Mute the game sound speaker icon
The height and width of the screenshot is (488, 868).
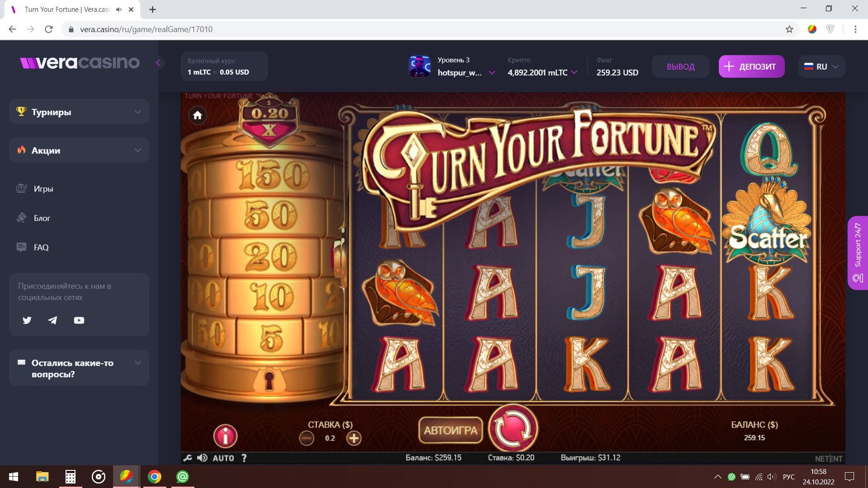(202, 458)
